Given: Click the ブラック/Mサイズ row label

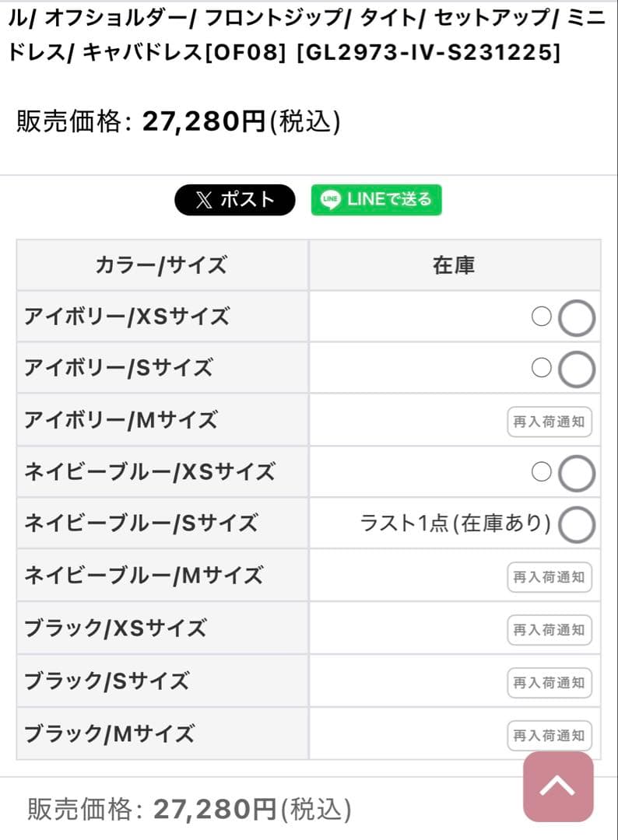Looking at the screenshot, I should coord(109,733).
